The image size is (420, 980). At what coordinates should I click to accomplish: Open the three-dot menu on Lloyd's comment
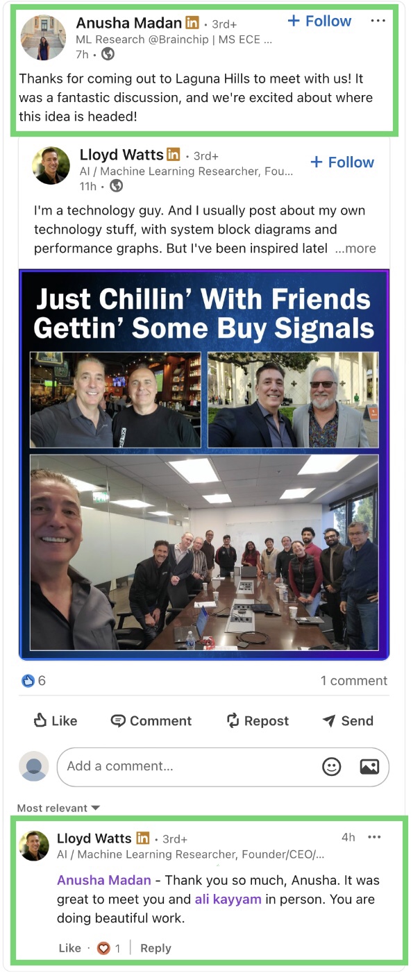click(374, 837)
